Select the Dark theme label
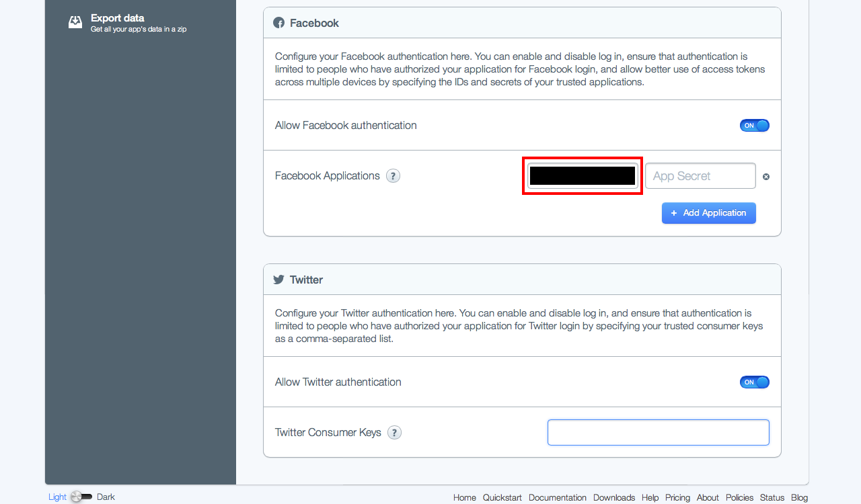Screen dimensions: 861x504 pos(106,497)
